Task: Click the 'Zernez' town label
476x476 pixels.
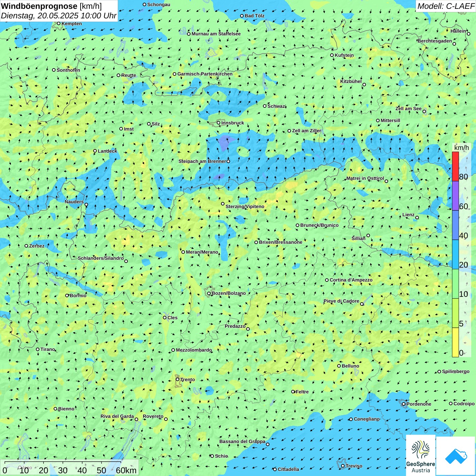Action: pyautogui.click(x=37, y=246)
